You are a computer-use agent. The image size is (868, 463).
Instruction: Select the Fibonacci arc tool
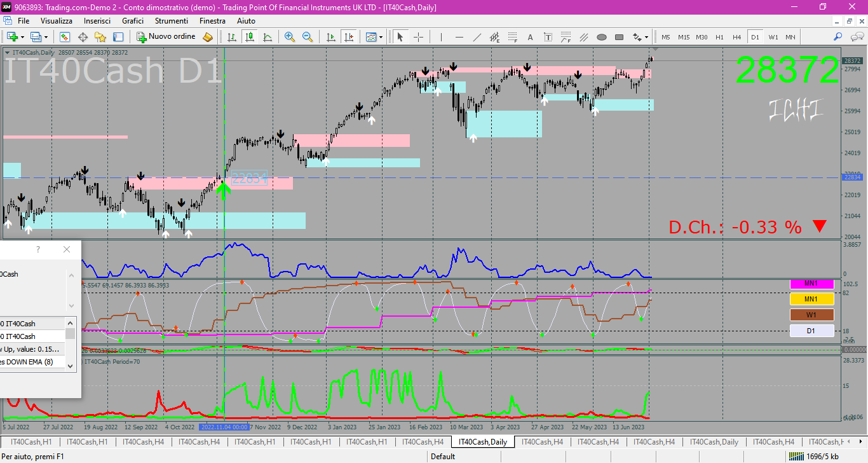[x=566, y=37]
